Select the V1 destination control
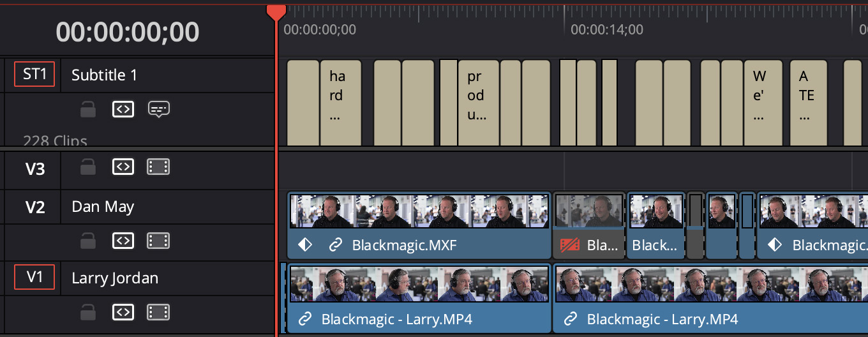This screenshot has height=337, width=868. pos(34,278)
